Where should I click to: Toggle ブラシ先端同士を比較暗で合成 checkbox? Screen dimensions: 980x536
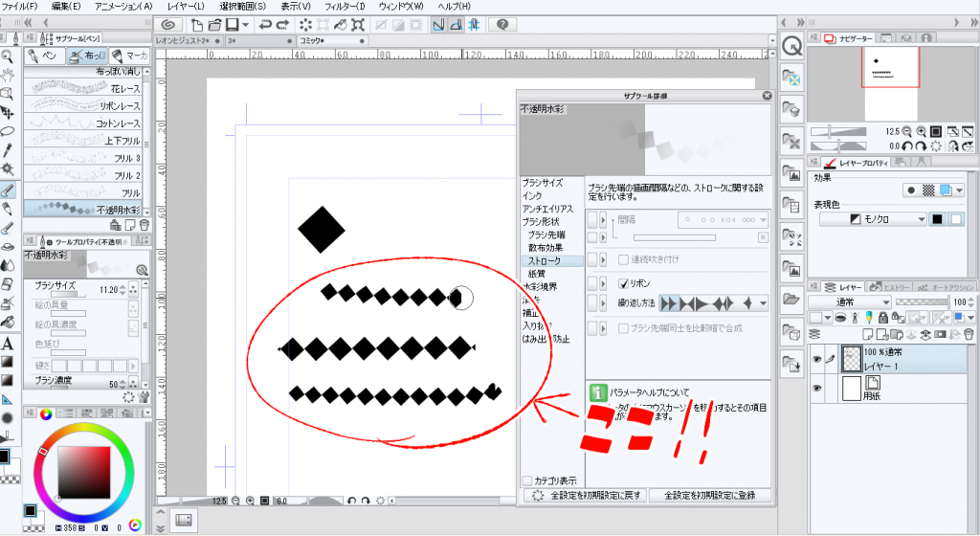(x=623, y=328)
